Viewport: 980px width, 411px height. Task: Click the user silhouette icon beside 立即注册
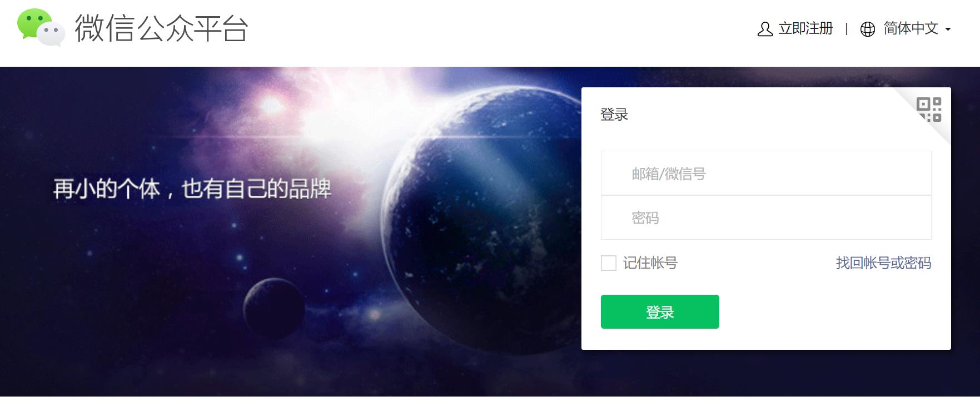(x=765, y=29)
